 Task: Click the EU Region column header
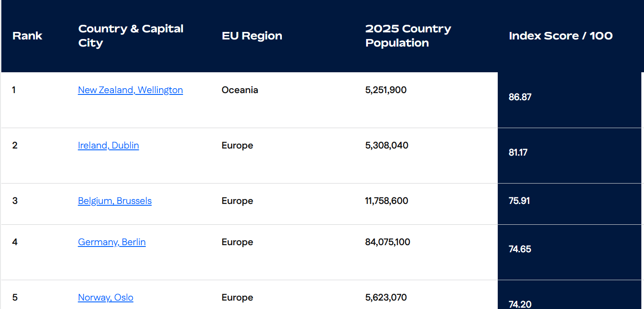(252, 36)
